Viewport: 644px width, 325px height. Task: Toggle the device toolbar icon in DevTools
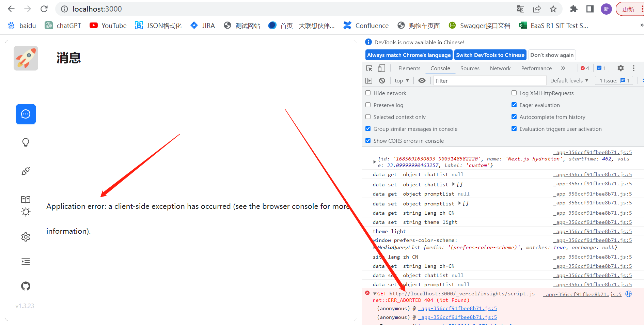tap(381, 68)
